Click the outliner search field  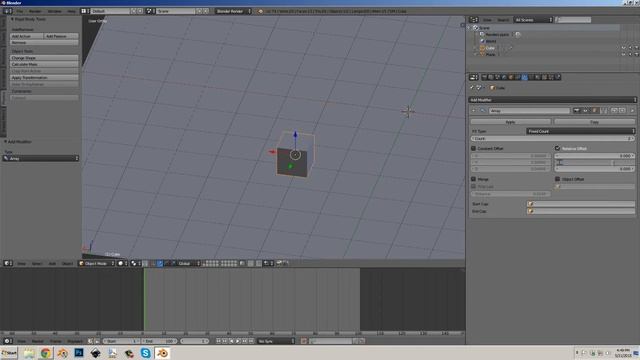click(x=573, y=20)
